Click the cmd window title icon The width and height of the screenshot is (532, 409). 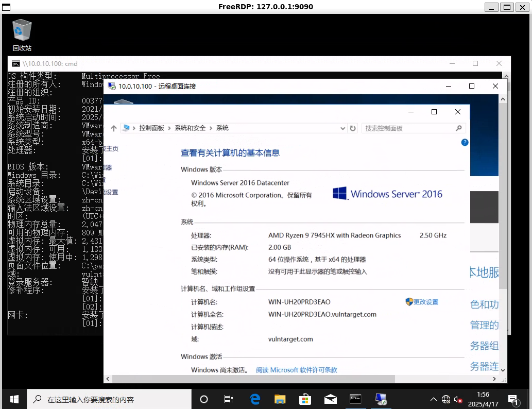15,64
